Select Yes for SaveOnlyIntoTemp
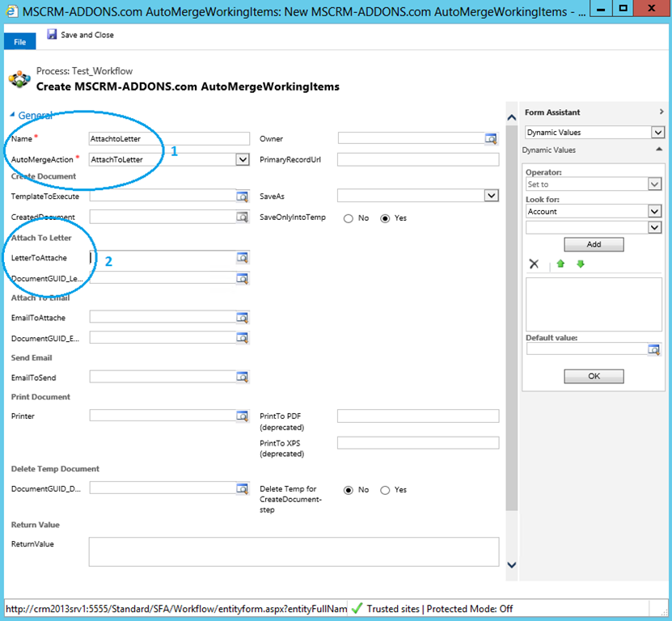The image size is (672, 621). (x=385, y=218)
